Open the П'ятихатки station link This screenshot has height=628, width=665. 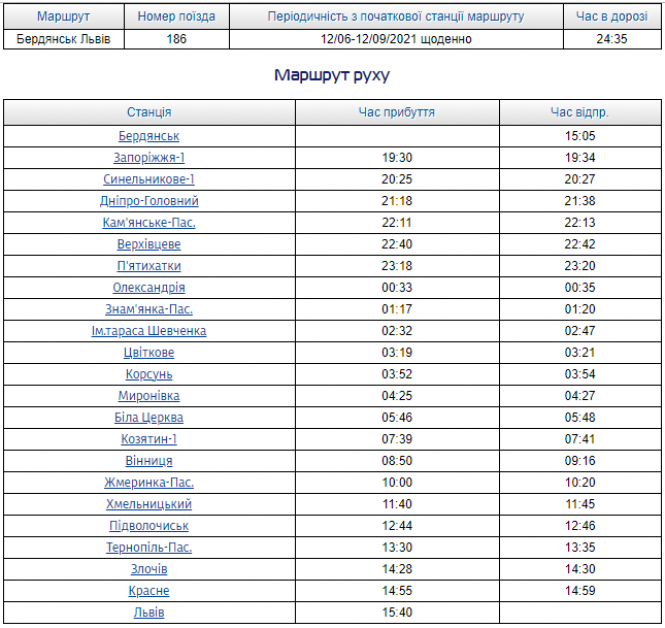149,266
